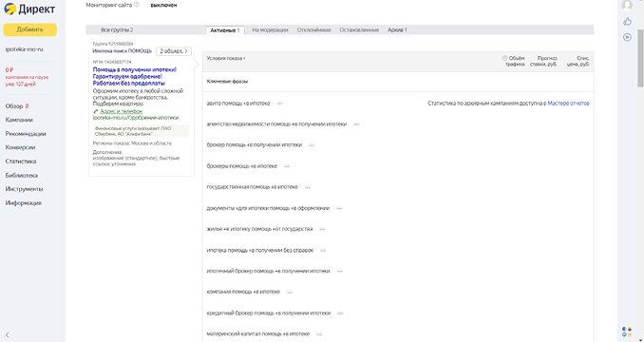Viewport: 644px width, 342px height.
Task: Open options for phrase компания помощь +в ипотеке
Action: coord(289,292)
